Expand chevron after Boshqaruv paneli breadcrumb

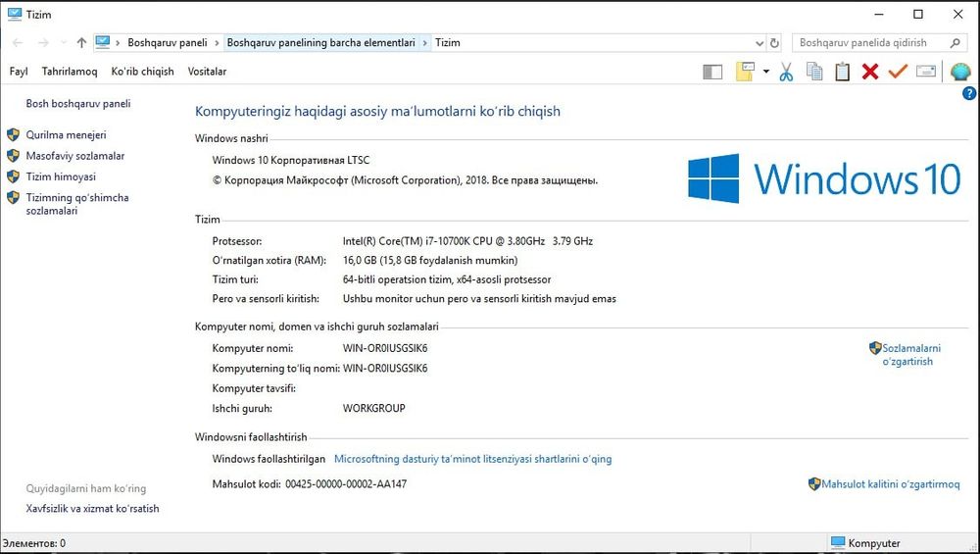[x=217, y=43]
